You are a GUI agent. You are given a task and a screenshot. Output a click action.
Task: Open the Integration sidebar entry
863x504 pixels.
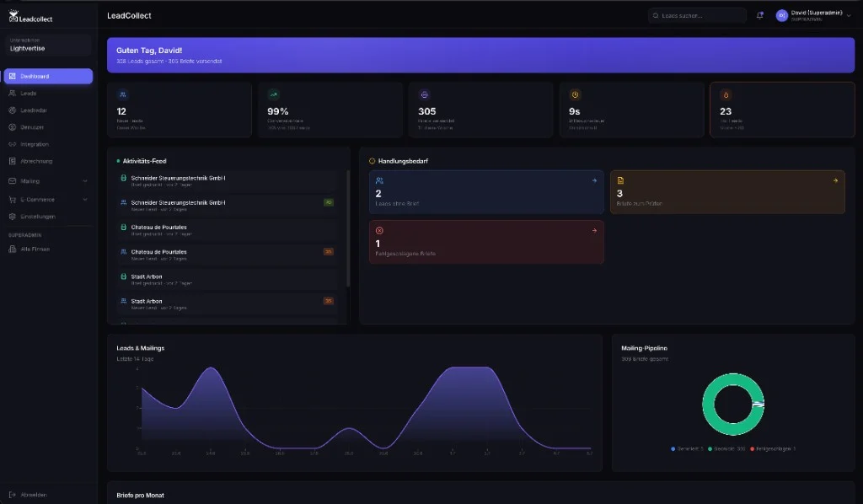click(x=48, y=144)
